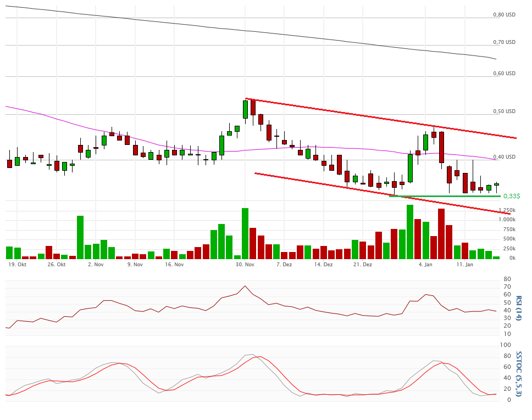Viewport: 532px width, 420px height.
Task: Click the 0,40 USD price axis label
Action: point(504,157)
